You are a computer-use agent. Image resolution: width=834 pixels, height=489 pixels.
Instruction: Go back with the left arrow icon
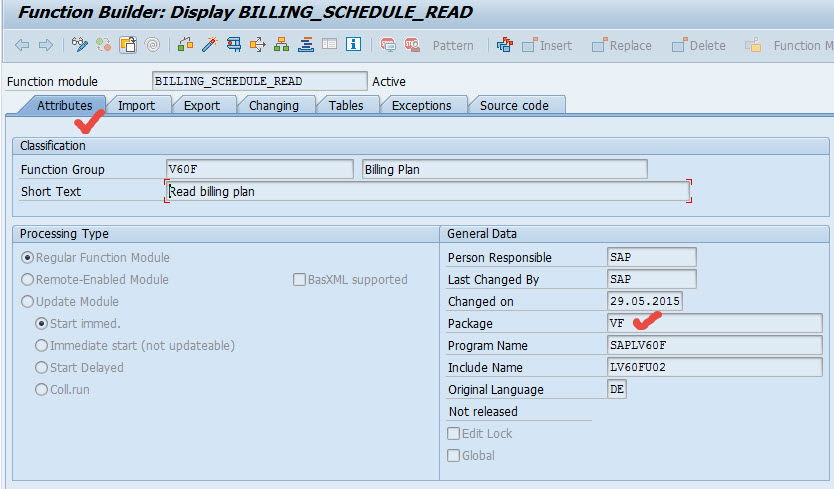click(22, 45)
